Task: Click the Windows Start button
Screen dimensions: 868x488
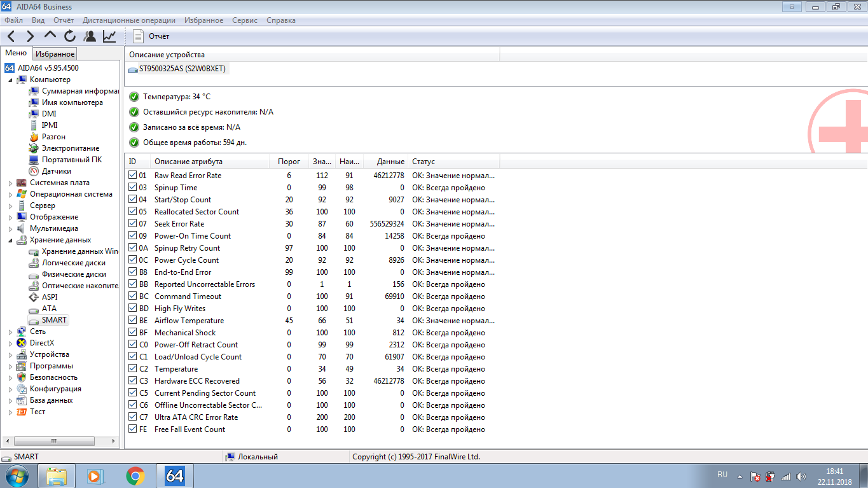Action: pyautogui.click(x=17, y=475)
